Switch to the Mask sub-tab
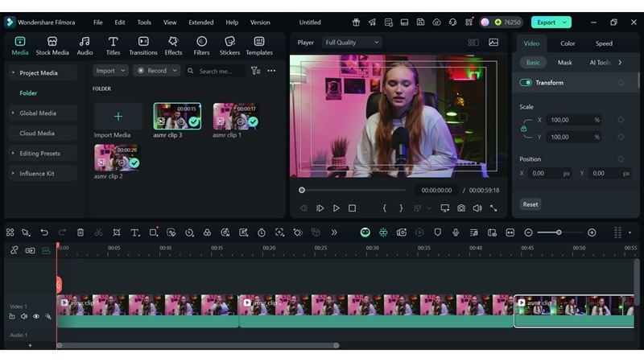644x362 pixels. [565, 63]
